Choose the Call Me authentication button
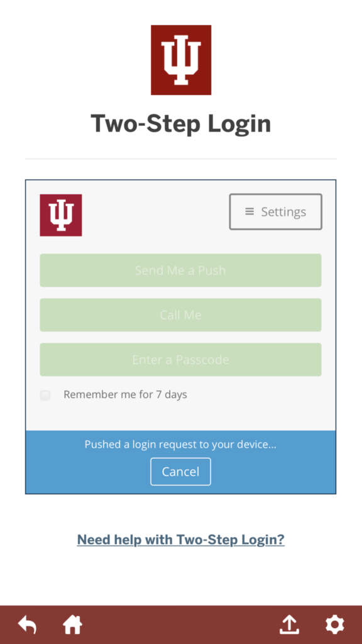The image size is (362, 644). pyautogui.click(x=180, y=315)
